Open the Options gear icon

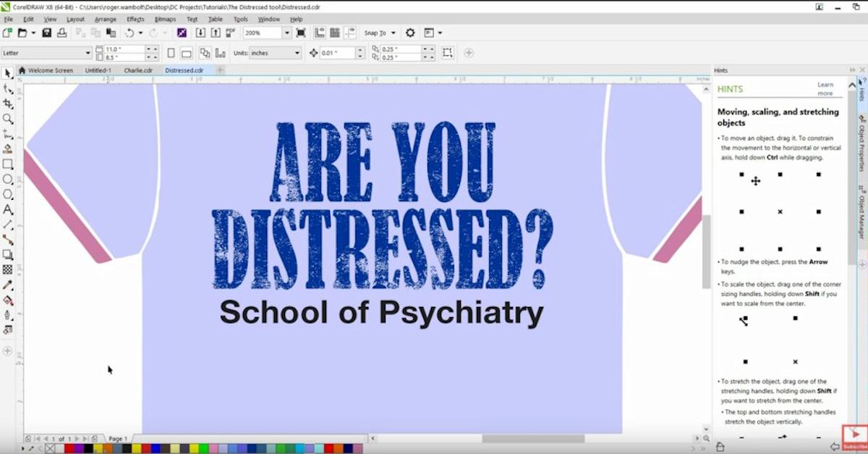[x=410, y=33]
